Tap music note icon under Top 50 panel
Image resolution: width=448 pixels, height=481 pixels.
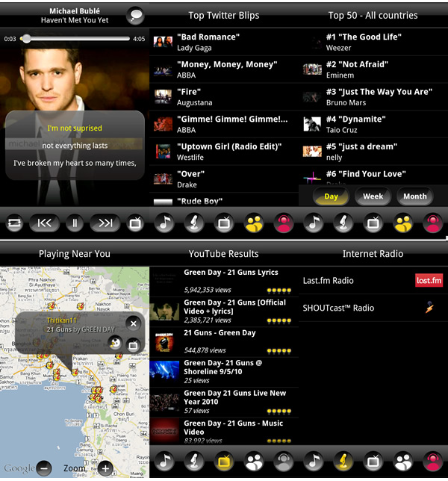(313, 223)
